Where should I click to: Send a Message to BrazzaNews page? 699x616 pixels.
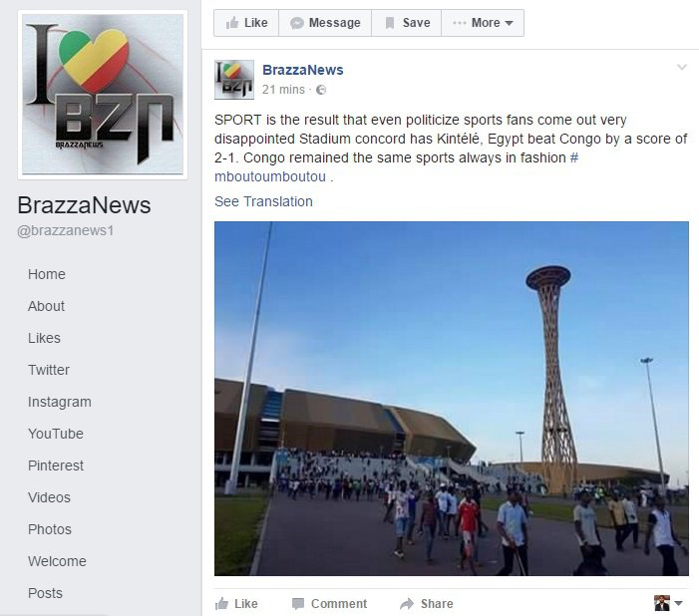(325, 23)
